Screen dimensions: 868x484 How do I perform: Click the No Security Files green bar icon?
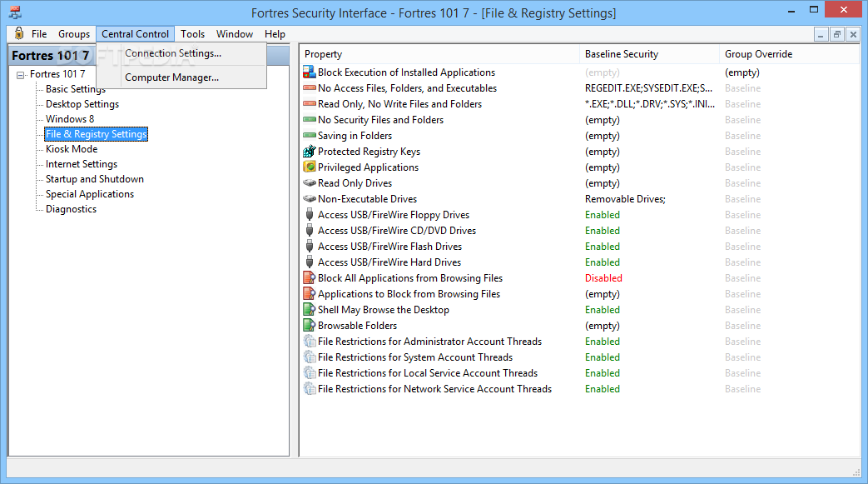[310, 120]
